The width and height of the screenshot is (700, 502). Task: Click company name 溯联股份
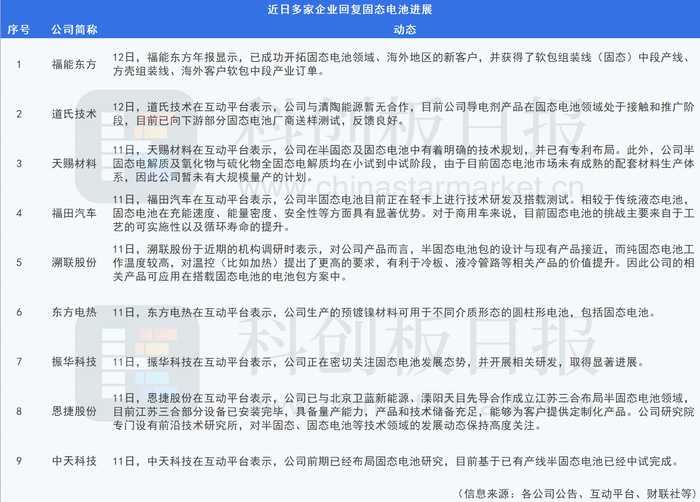[x=74, y=263]
